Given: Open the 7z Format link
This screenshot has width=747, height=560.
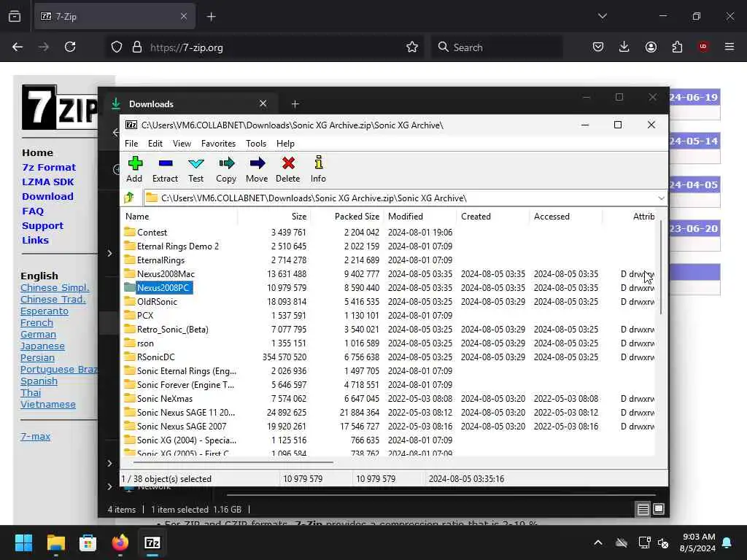Looking at the screenshot, I should pyautogui.click(x=49, y=167).
